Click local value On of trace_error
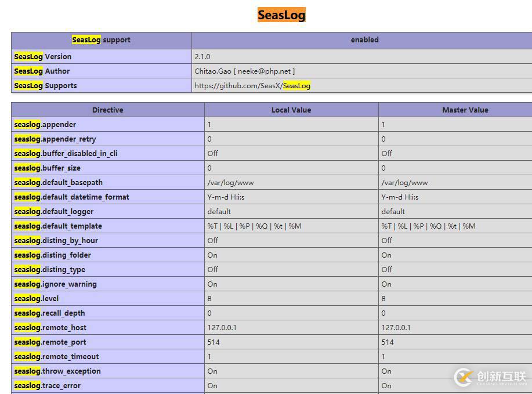532x394 pixels. tap(212, 386)
